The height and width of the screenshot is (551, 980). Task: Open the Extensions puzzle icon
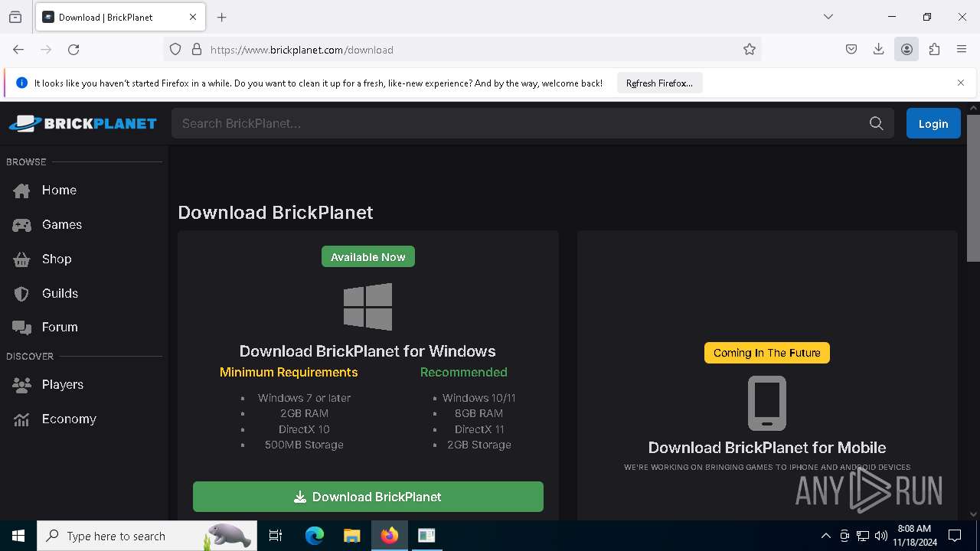tap(934, 49)
